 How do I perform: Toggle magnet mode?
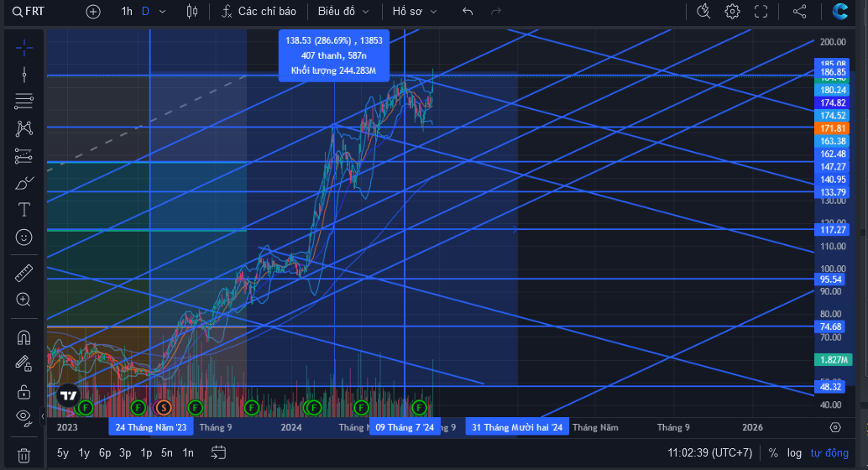[24, 337]
